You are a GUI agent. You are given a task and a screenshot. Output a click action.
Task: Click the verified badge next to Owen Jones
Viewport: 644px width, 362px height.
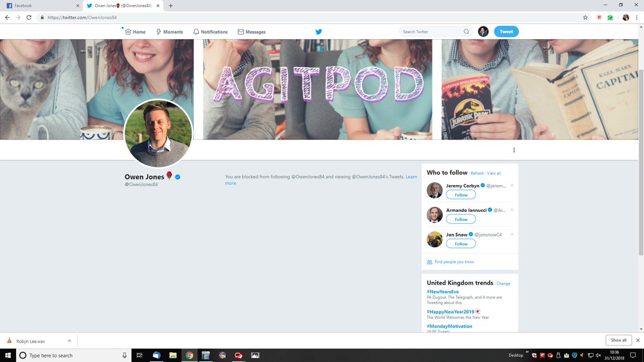coord(178,176)
